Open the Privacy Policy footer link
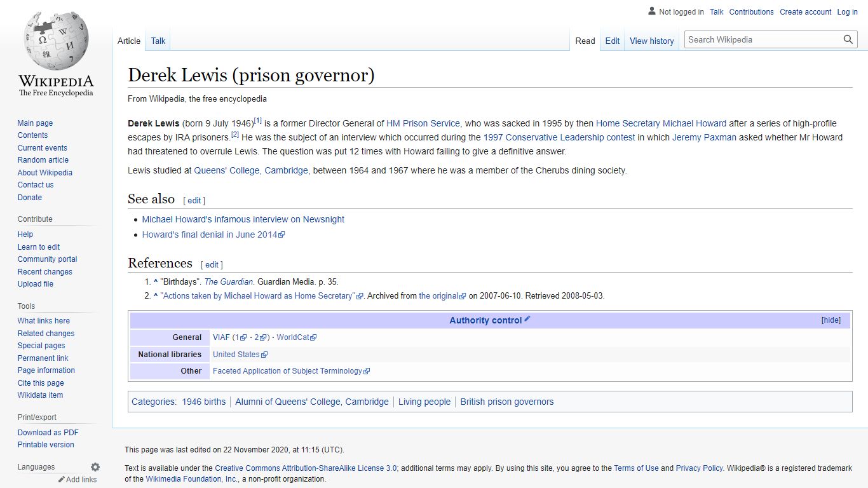This screenshot has width=868, height=488. (x=699, y=468)
